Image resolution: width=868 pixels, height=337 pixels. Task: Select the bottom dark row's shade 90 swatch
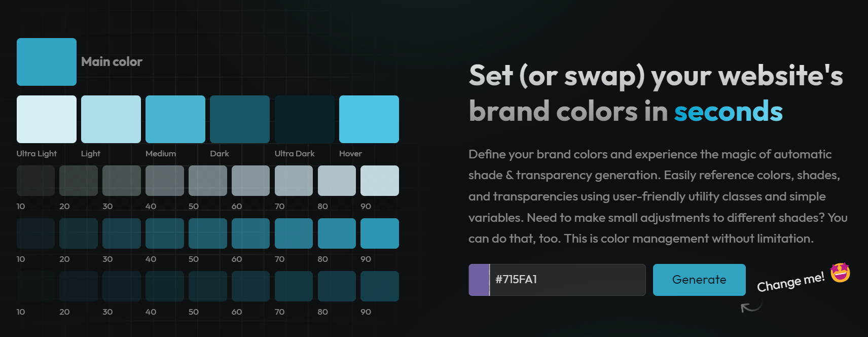coord(380,286)
